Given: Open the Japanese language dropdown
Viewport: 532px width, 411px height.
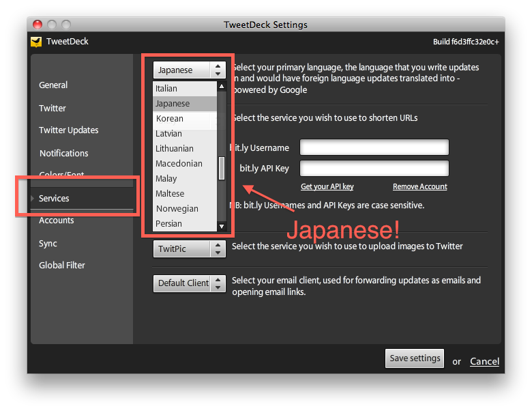Looking at the screenshot, I should pyautogui.click(x=190, y=70).
